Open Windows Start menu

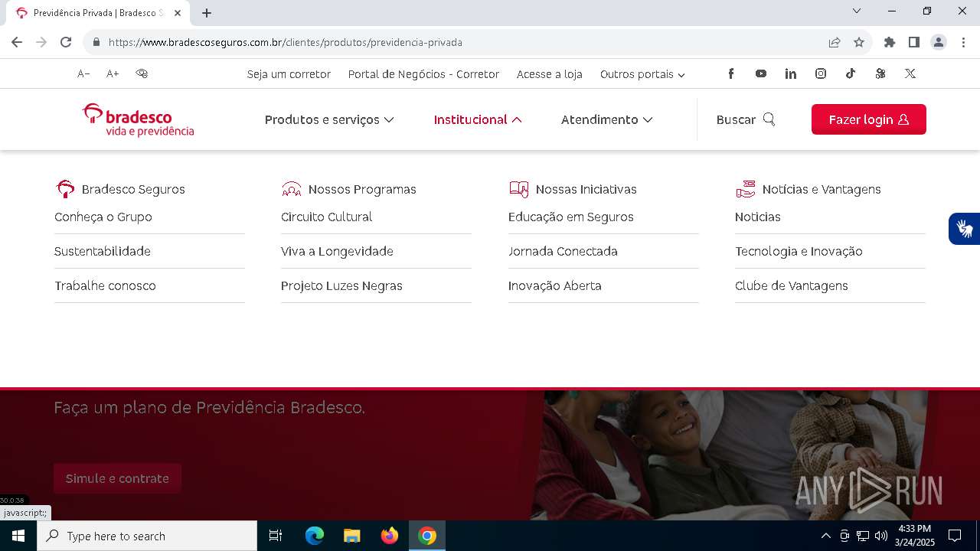[18, 536]
